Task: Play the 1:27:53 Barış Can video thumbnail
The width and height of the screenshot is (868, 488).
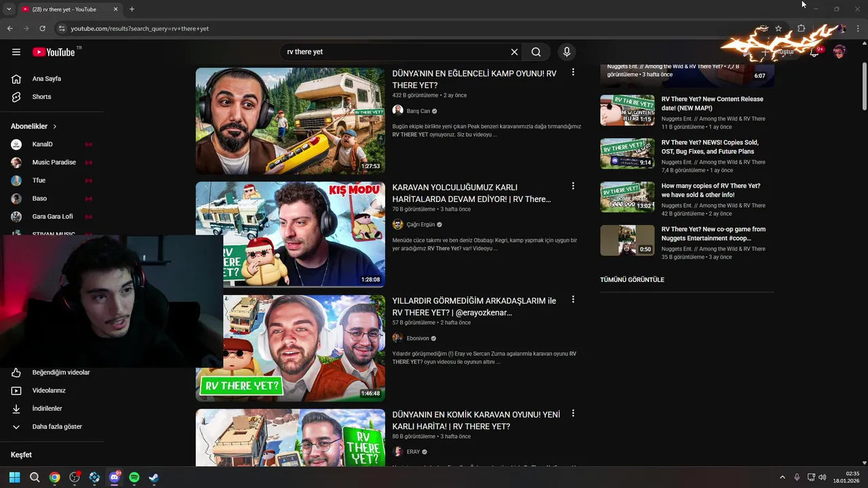Action: [290, 121]
